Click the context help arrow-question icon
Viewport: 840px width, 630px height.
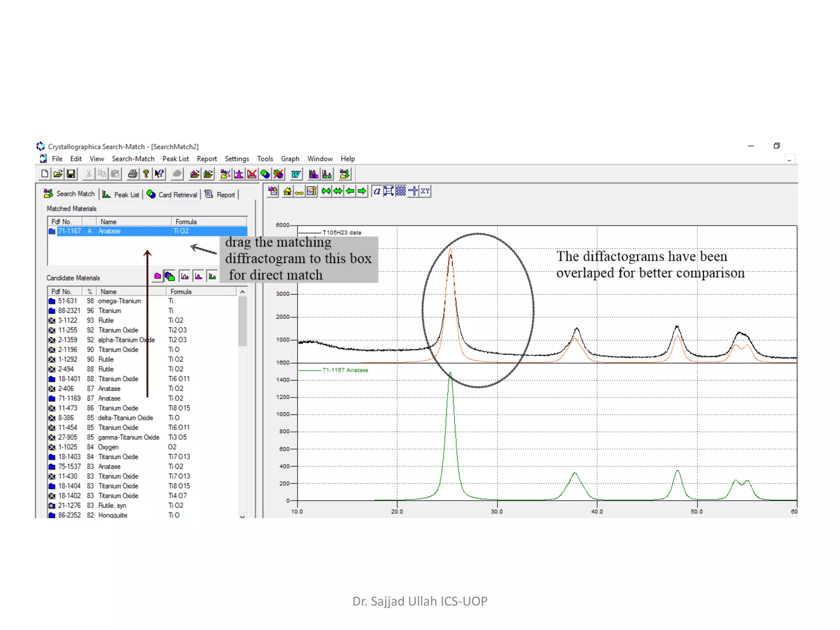pyautogui.click(x=159, y=174)
